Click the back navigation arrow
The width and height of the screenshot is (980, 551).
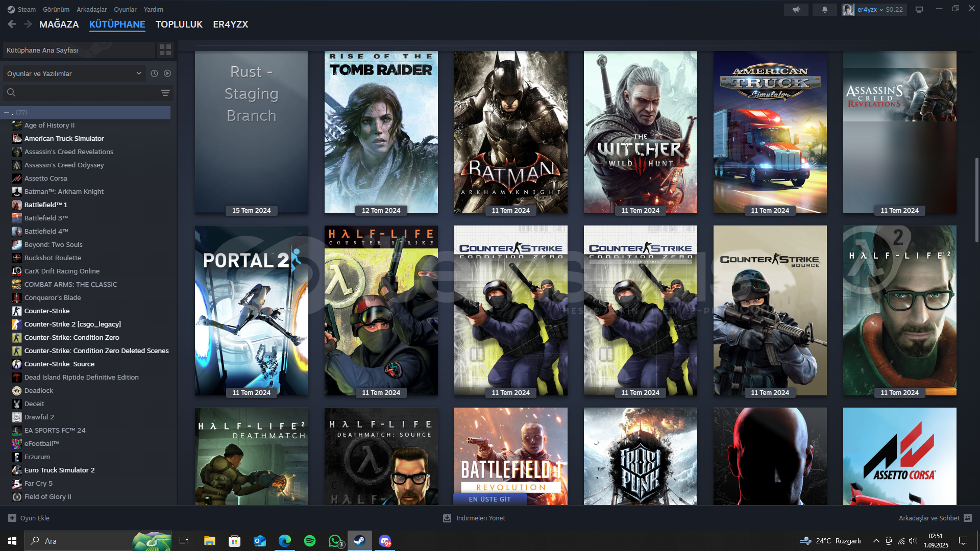pyautogui.click(x=12, y=24)
